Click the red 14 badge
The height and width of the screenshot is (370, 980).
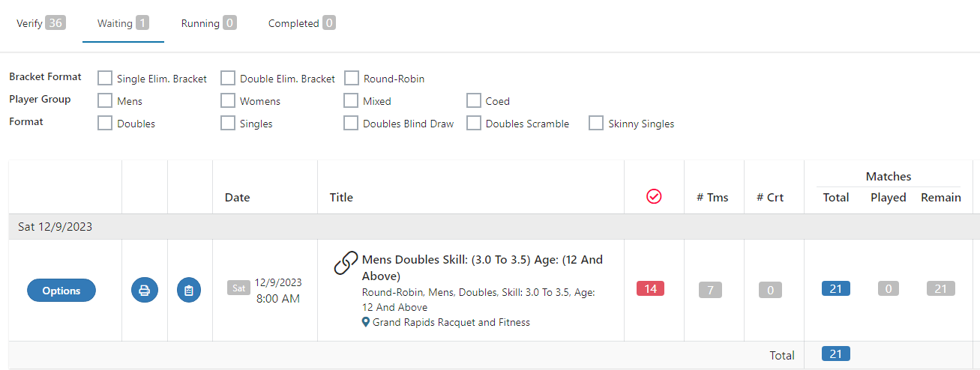coord(650,289)
